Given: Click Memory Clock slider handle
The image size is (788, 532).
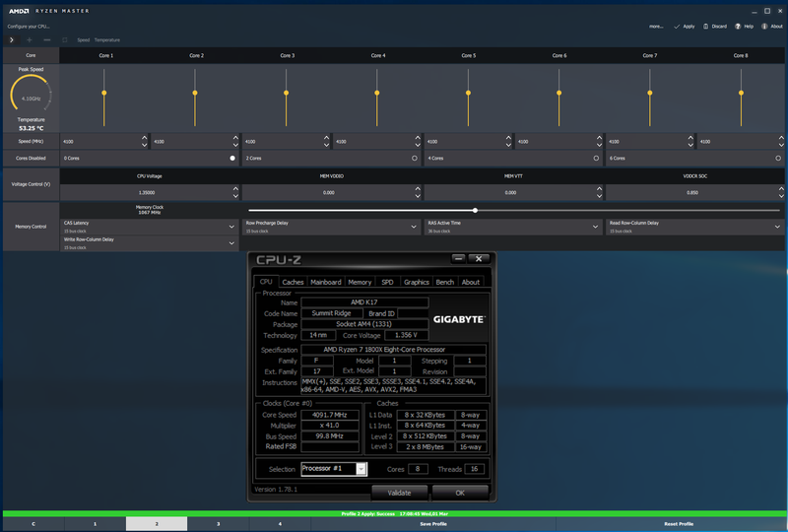Looking at the screenshot, I should coord(475,210).
